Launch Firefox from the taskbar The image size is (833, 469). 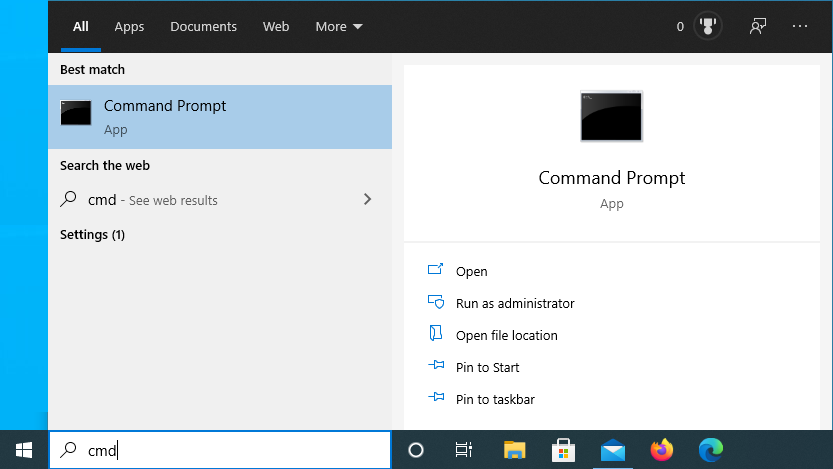pyautogui.click(x=662, y=450)
